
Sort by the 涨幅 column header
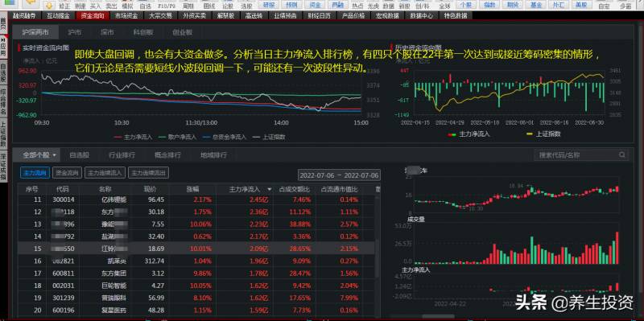pos(193,189)
